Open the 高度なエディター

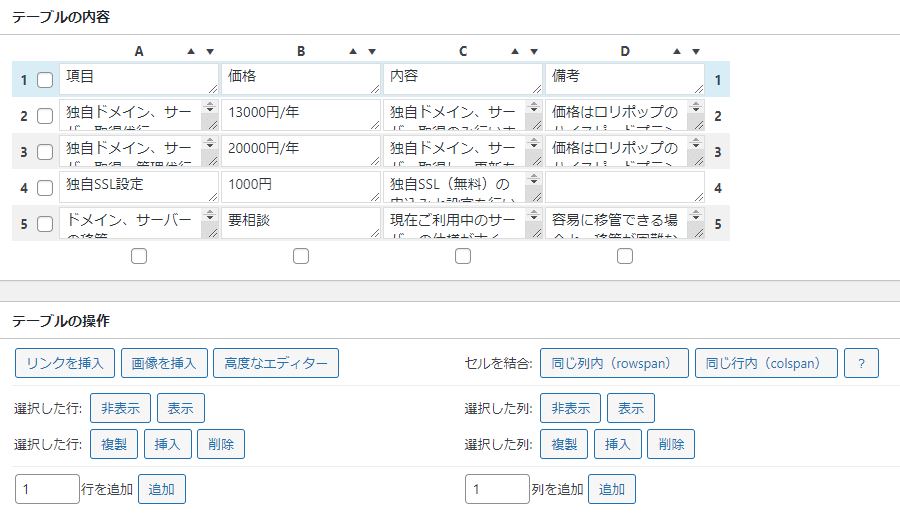276,363
